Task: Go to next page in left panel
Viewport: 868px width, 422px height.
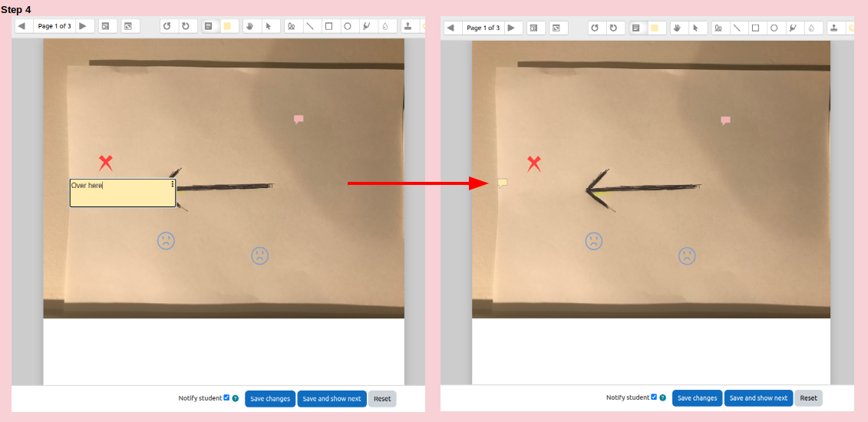Action: click(x=83, y=26)
